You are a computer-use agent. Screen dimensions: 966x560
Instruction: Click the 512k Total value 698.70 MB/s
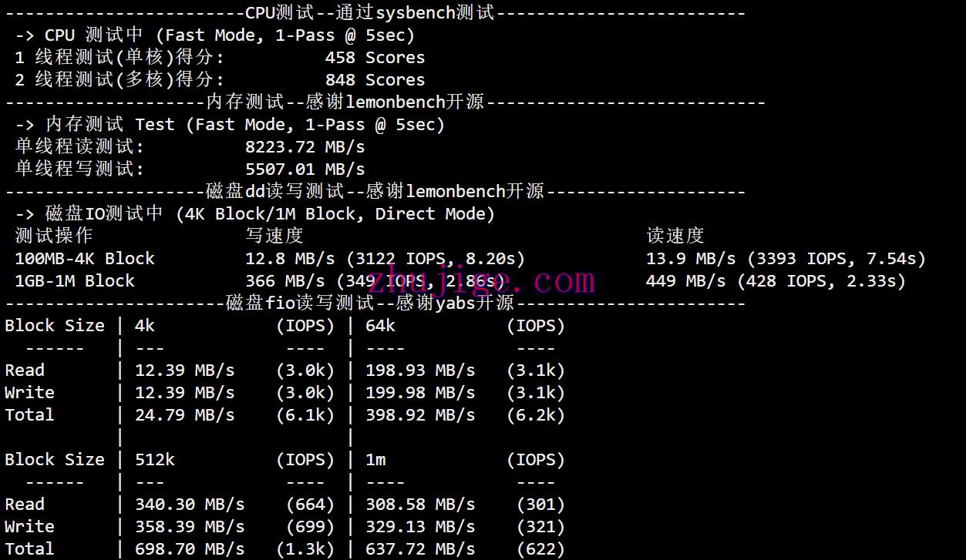click(189, 549)
